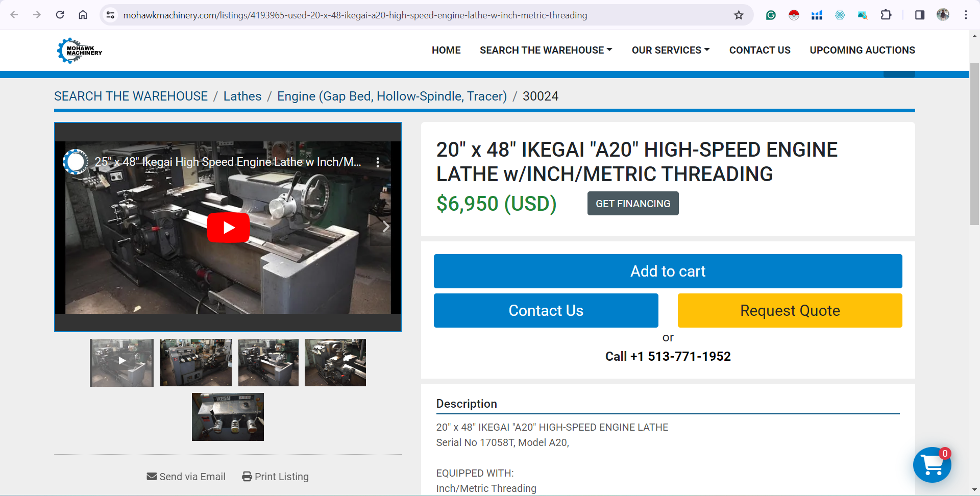Open the Grammarly extension icon
Screen dimensions: 980x496
point(771,15)
